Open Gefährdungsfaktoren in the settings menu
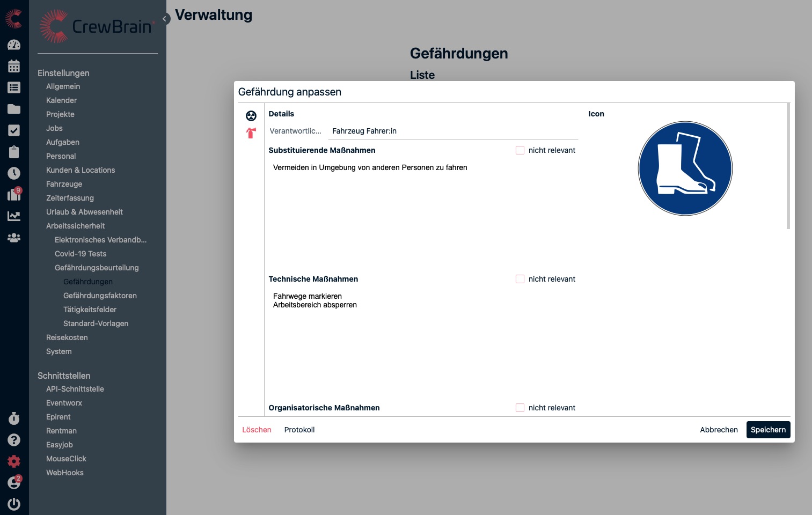Screen dimensions: 812x515 [x=100, y=296]
